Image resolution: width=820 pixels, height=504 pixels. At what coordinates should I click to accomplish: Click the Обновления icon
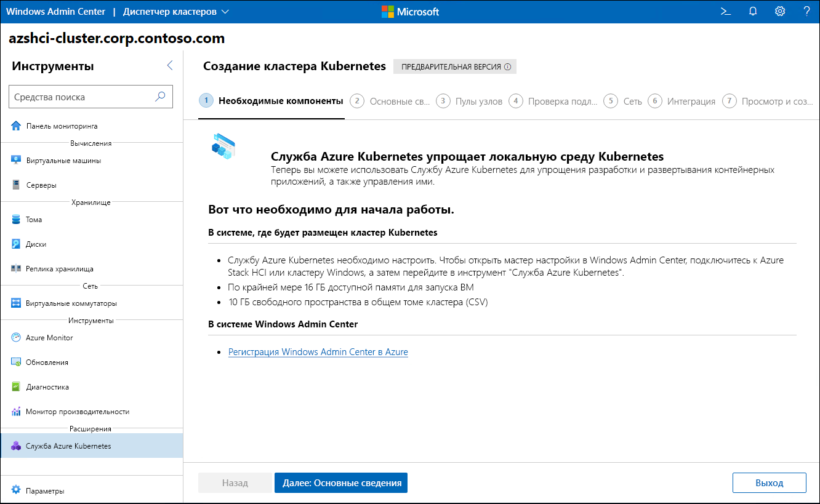click(x=16, y=362)
